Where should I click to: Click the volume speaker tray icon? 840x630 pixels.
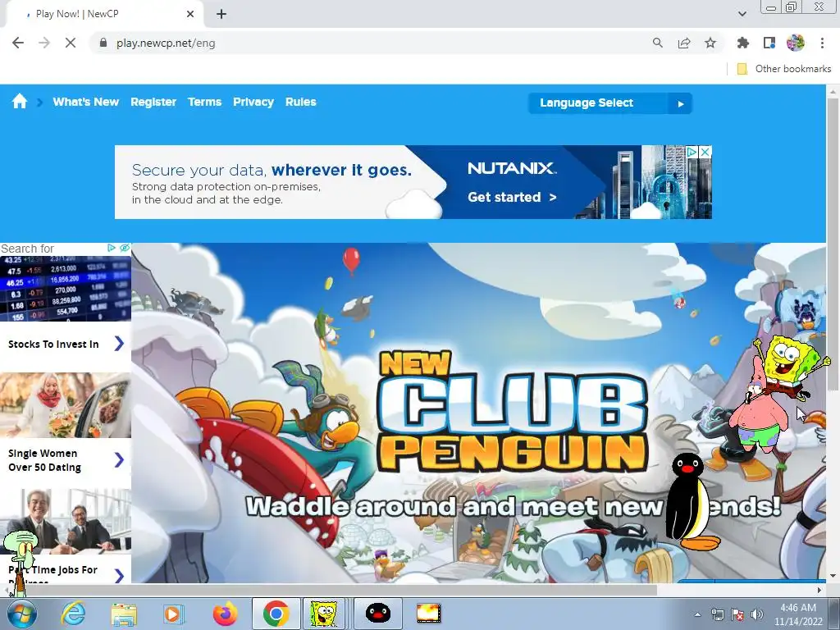(x=757, y=614)
